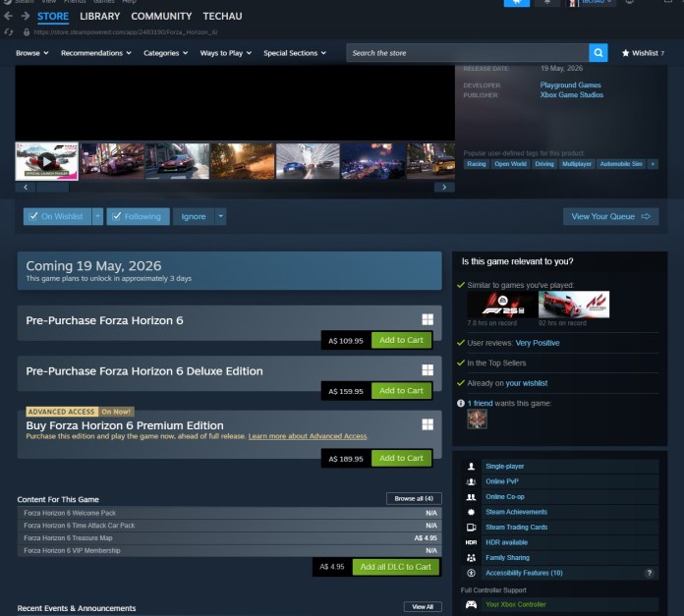The width and height of the screenshot is (684, 616).
Task: Open the Family Sharing feature link
Action: click(507, 558)
